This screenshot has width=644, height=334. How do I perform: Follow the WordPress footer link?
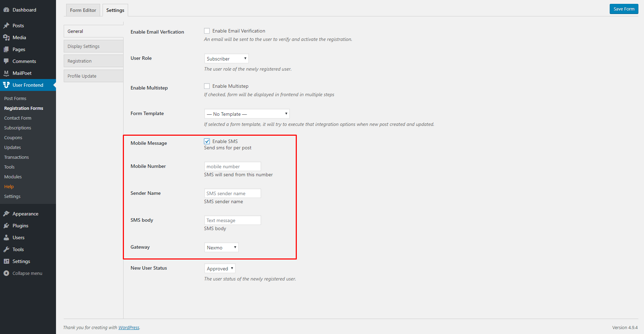129,328
